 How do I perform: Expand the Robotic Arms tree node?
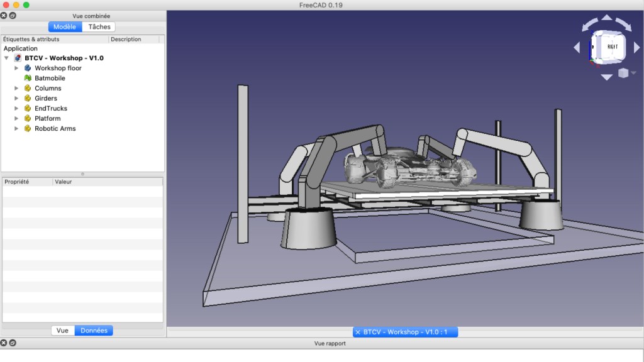click(17, 128)
